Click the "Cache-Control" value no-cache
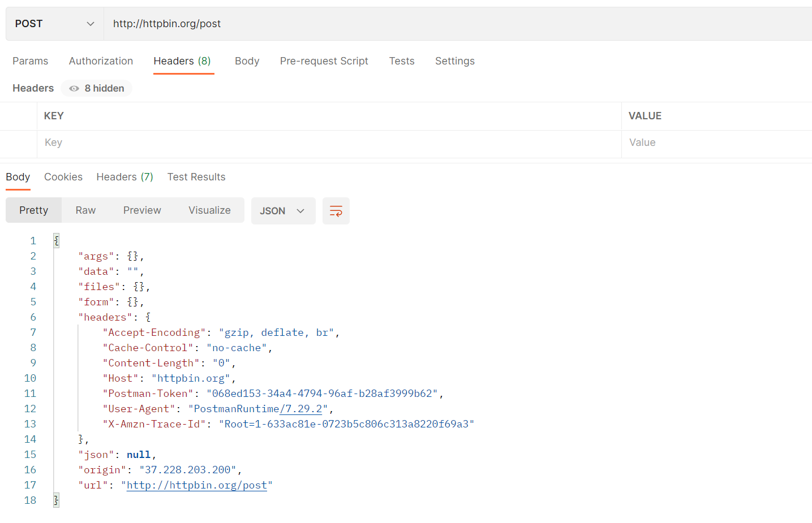 tap(237, 348)
